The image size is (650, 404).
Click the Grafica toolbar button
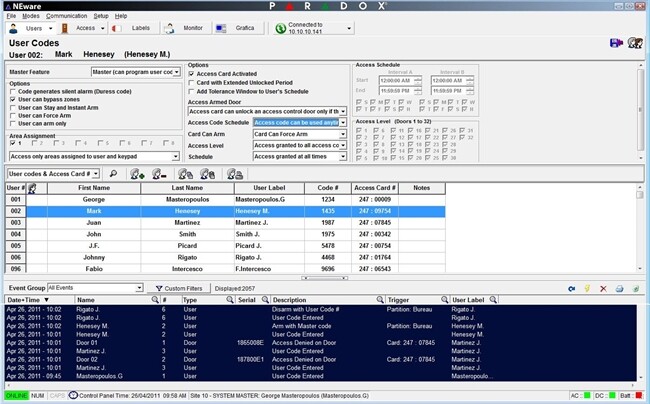[245, 29]
